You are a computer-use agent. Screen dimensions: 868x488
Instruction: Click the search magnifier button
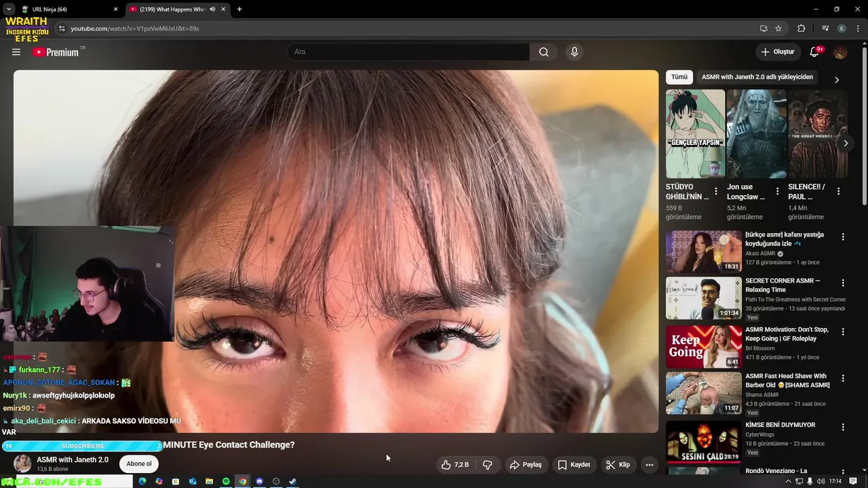(544, 52)
